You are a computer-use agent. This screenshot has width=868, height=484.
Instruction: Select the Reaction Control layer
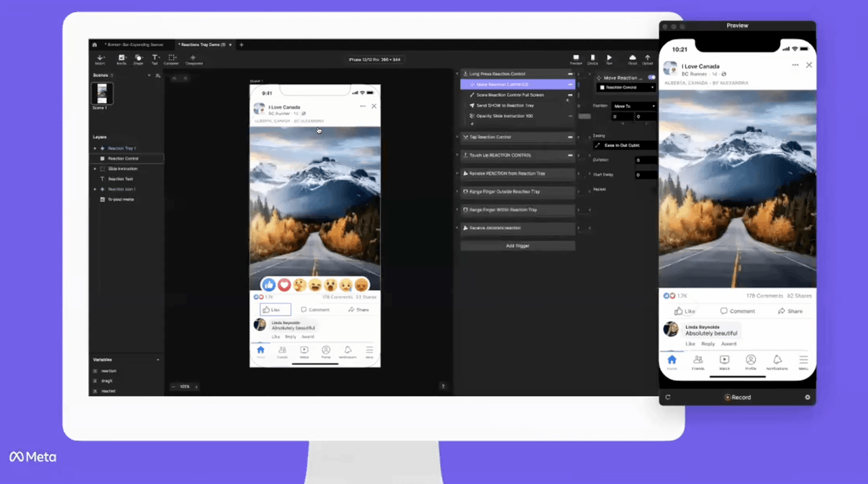127,158
